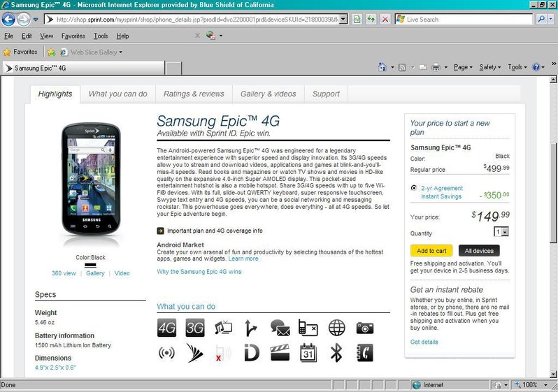Click the Add to Favorites bar star icon
This screenshot has height=392, width=558.
[x=51, y=52]
